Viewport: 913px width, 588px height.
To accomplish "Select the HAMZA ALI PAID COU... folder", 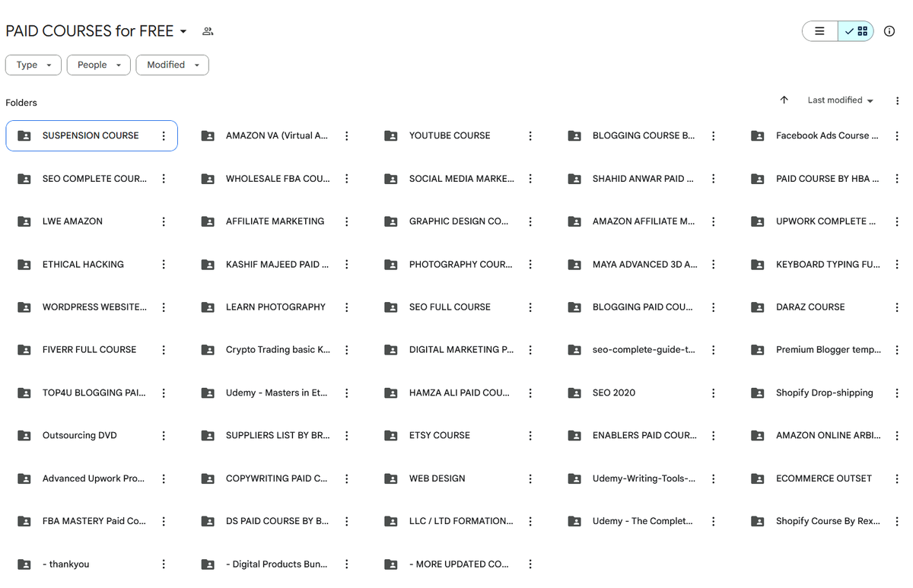I will tap(458, 393).
